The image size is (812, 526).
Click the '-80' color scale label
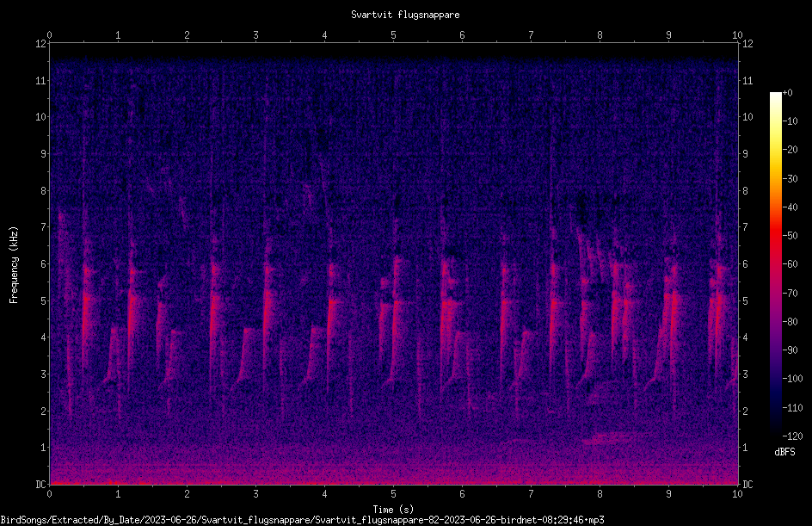pos(790,322)
